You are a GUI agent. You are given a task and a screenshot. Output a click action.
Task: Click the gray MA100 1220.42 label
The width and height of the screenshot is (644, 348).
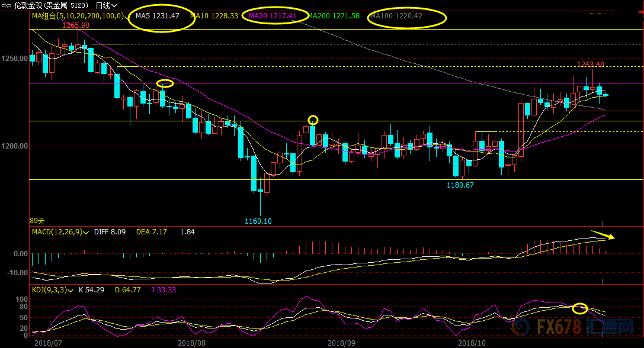pos(397,16)
